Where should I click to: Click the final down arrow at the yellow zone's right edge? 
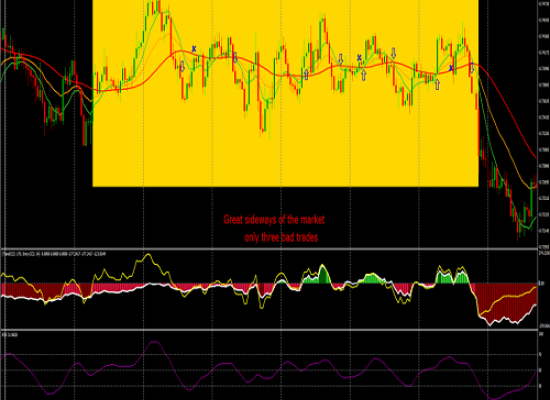(472, 68)
